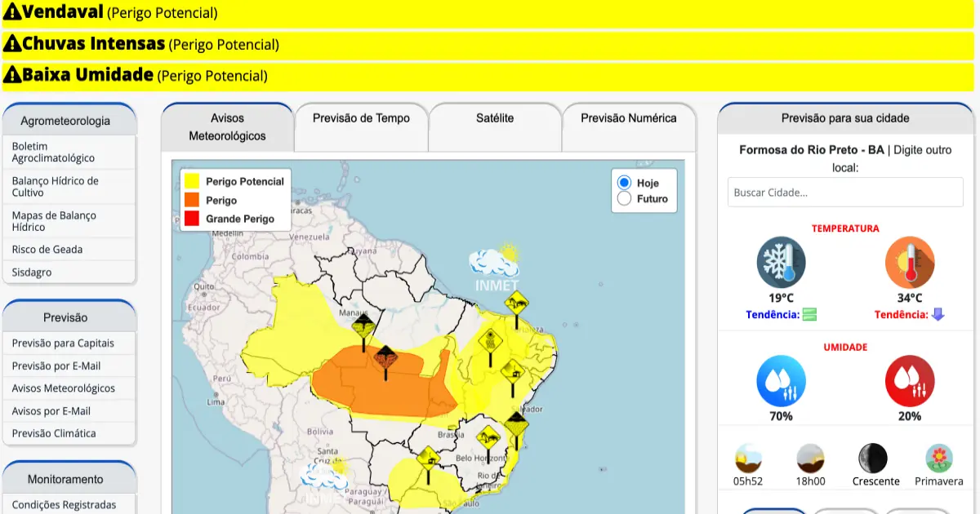The width and height of the screenshot is (980, 514).
Task: Click the orange Perigo legend swatch
Action: (x=192, y=200)
